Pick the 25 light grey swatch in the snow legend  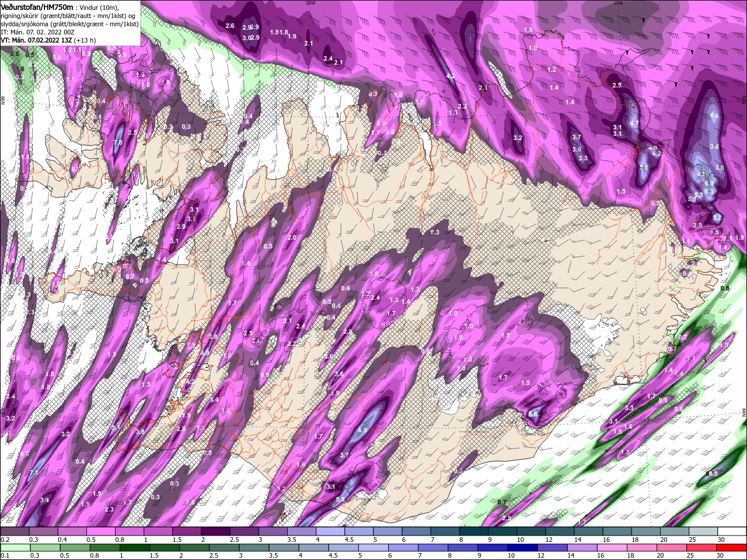pos(703,531)
